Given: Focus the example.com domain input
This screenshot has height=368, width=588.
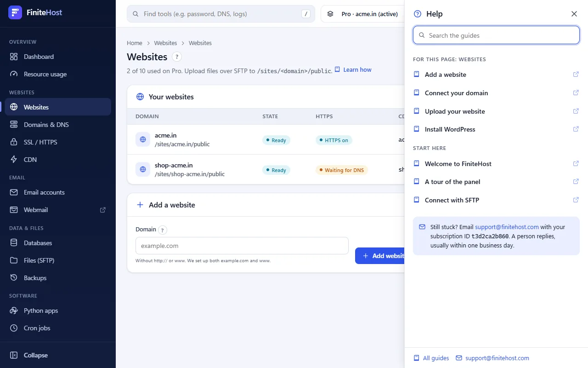Looking at the screenshot, I should (x=242, y=246).
